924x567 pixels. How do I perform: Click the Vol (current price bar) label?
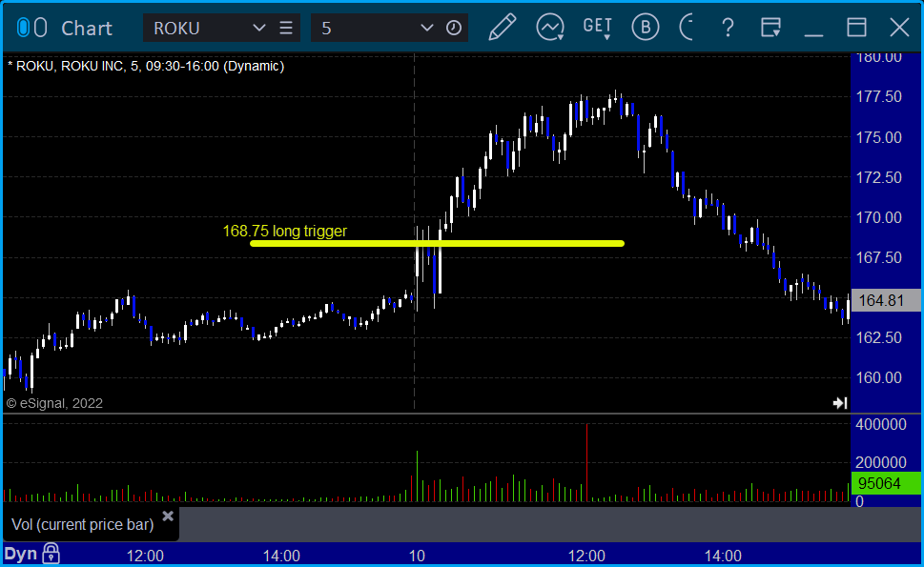pos(83,525)
